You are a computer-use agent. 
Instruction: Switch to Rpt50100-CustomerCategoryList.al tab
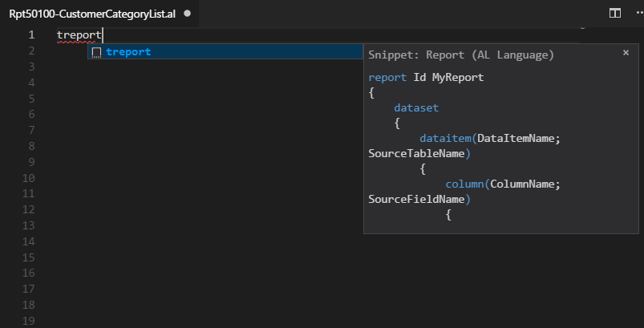pos(92,14)
